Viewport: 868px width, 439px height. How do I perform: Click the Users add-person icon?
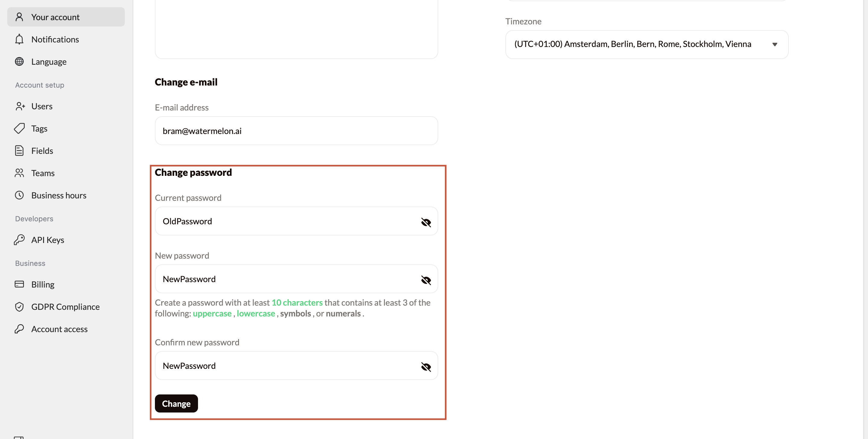click(x=20, y=106)
